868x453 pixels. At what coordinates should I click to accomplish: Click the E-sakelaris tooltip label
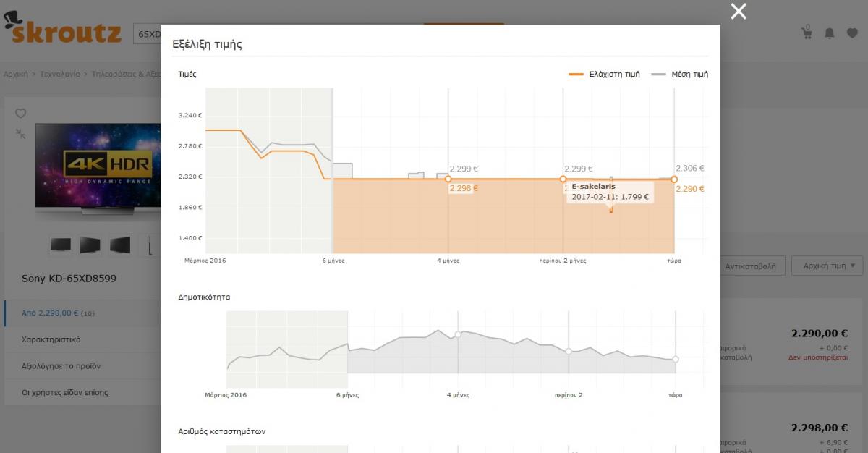593,187
